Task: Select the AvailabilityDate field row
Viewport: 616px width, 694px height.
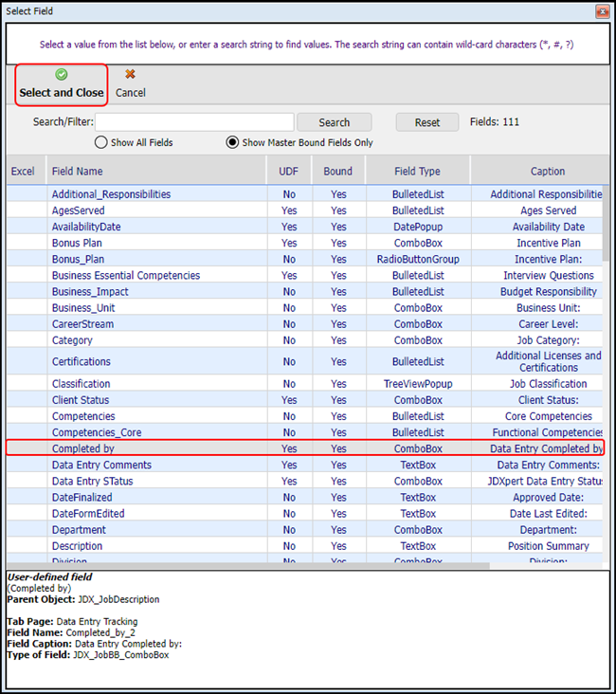Action: click(x=304, y=227)
